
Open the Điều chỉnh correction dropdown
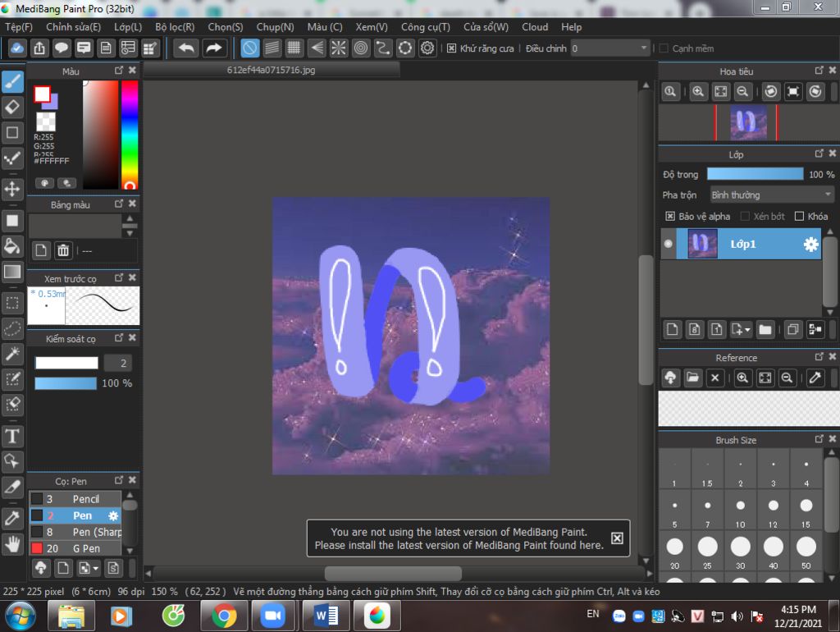(x=610, y=48)
